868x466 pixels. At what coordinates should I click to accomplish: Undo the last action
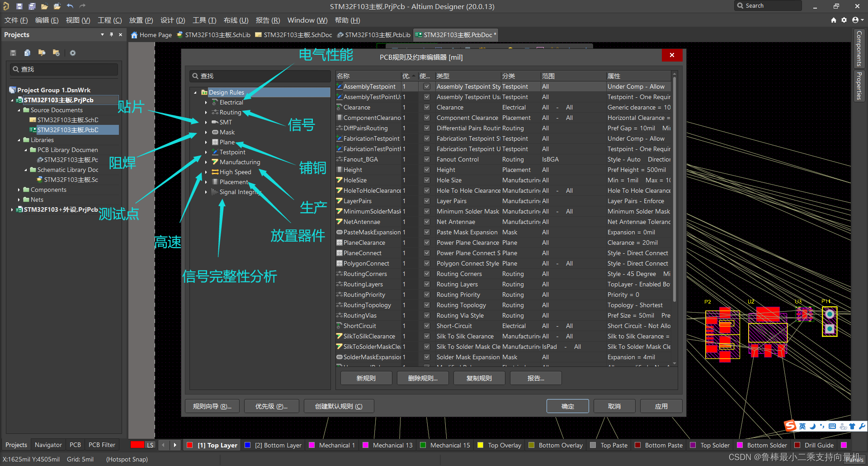[x=70, y=6]
